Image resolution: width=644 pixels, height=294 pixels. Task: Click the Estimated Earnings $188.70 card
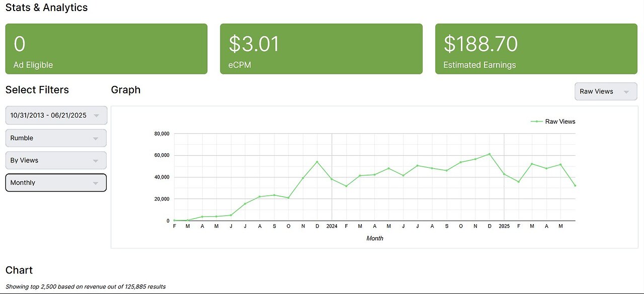coord(536,49)
